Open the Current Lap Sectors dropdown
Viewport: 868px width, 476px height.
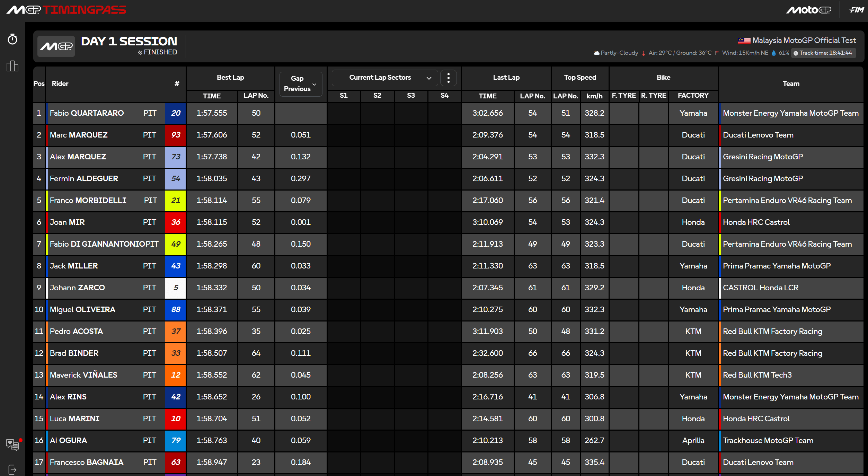384,78
